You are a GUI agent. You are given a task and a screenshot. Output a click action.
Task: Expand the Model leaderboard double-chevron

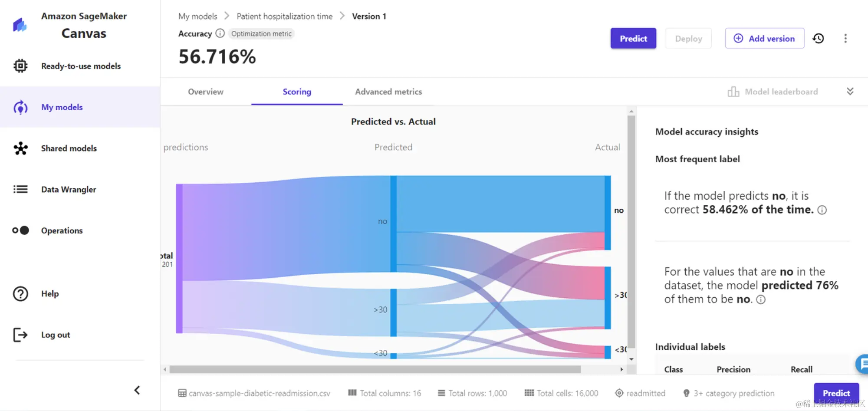(x=850, y=91)
